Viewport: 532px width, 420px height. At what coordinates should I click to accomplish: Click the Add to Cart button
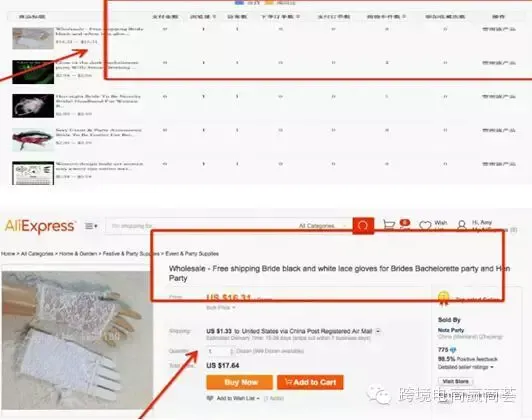point(310,382)
